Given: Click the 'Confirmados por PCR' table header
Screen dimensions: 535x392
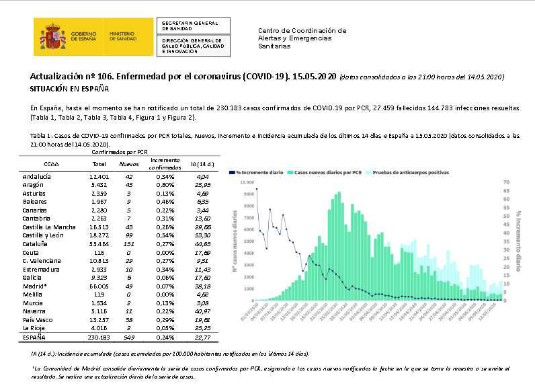Looking at the screenshot, I should (120, 152).
